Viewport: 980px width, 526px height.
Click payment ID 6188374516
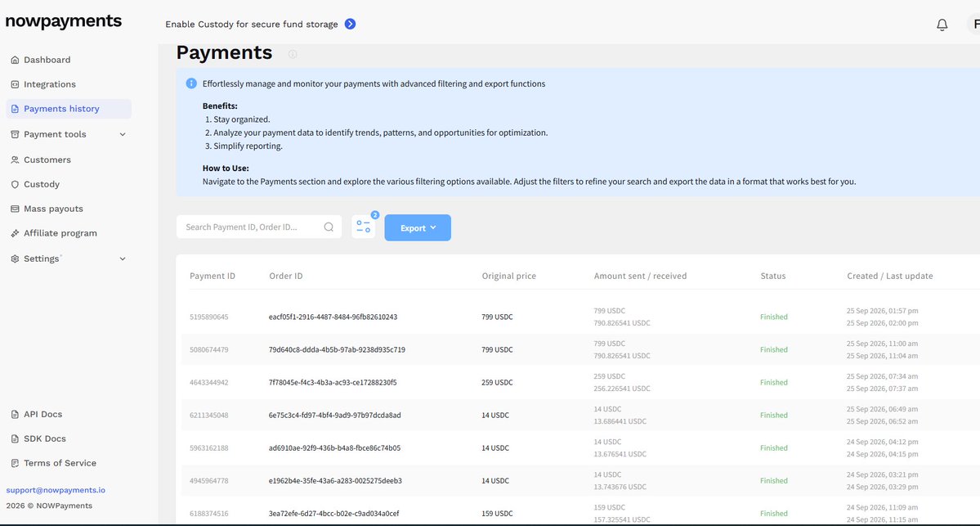pos(208,514)
